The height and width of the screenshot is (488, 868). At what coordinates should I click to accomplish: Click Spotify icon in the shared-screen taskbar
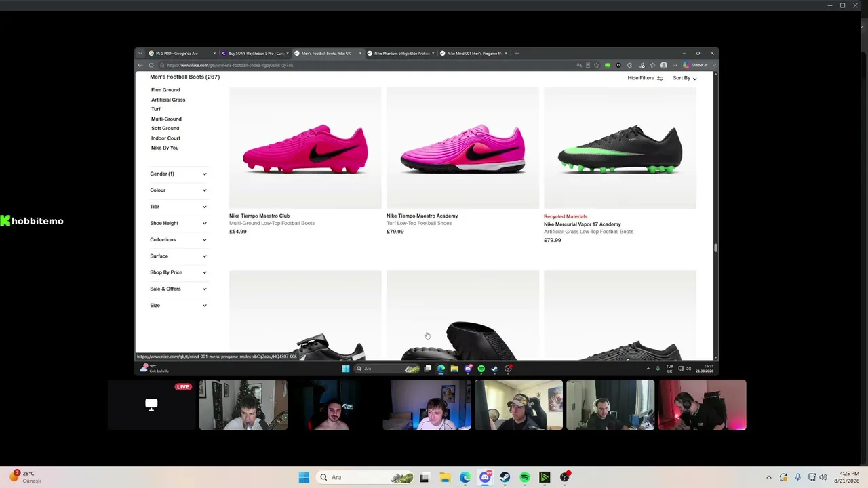481,369
